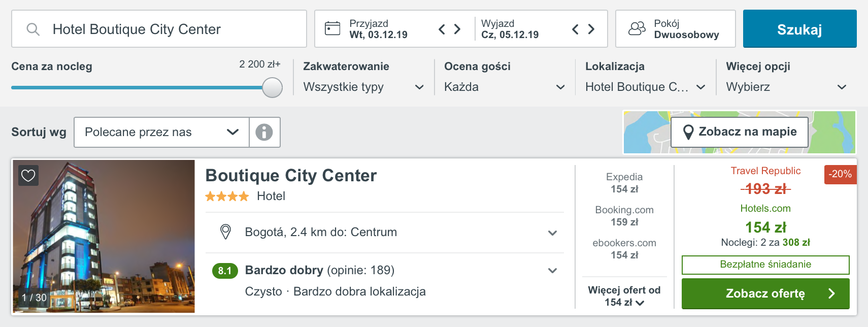Adjust the price per night slider handle
This screenshot has width=868, height=327.
coord(273,87)
